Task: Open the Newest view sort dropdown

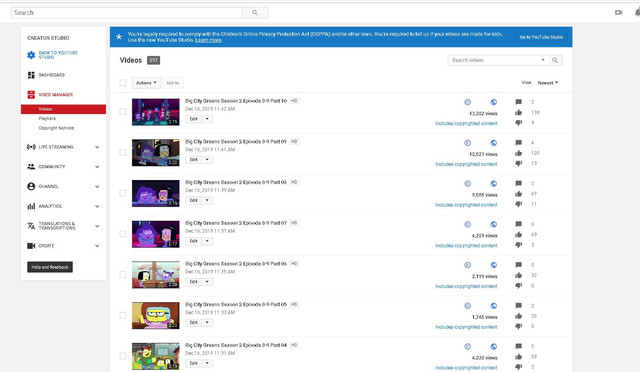Action: (x=547, y=83)
